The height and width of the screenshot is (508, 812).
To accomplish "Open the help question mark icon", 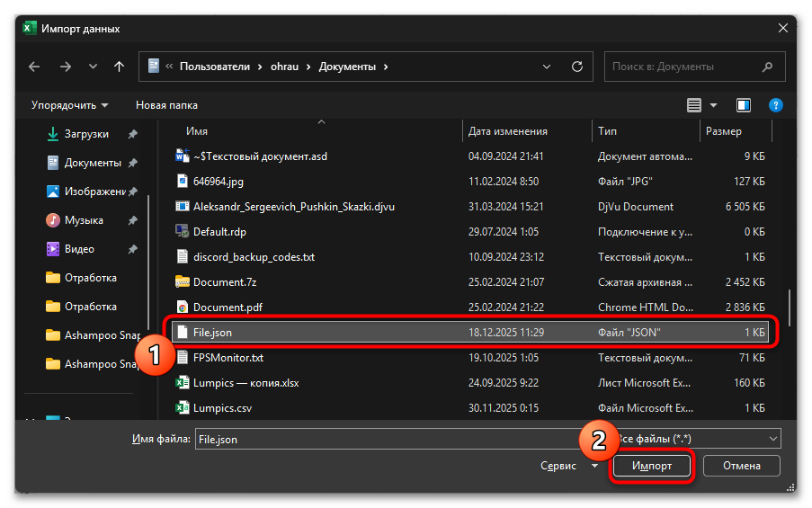I will tap(776, 105).
